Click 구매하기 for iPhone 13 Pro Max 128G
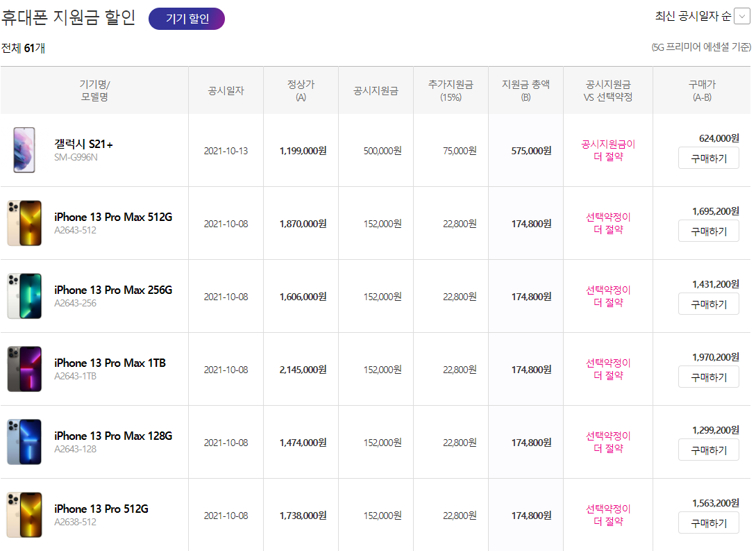The width and height of the screenshot is (756, 551). tap(708, 450)
